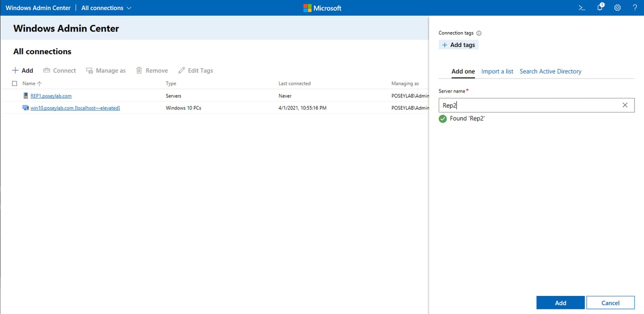Click the Add tags button
This screenshot has width=644, height=314.
coord(458,45)
